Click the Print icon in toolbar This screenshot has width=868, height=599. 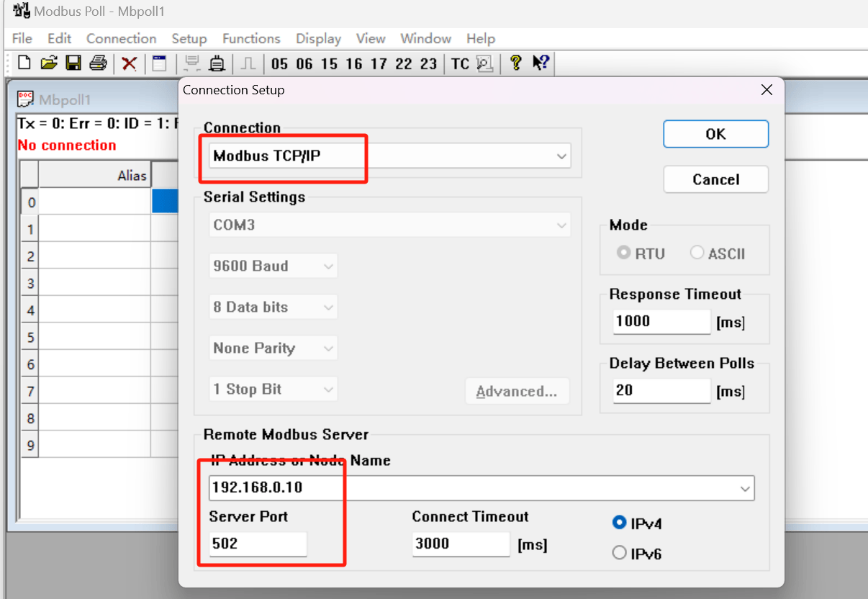click(x=98, y=63)
